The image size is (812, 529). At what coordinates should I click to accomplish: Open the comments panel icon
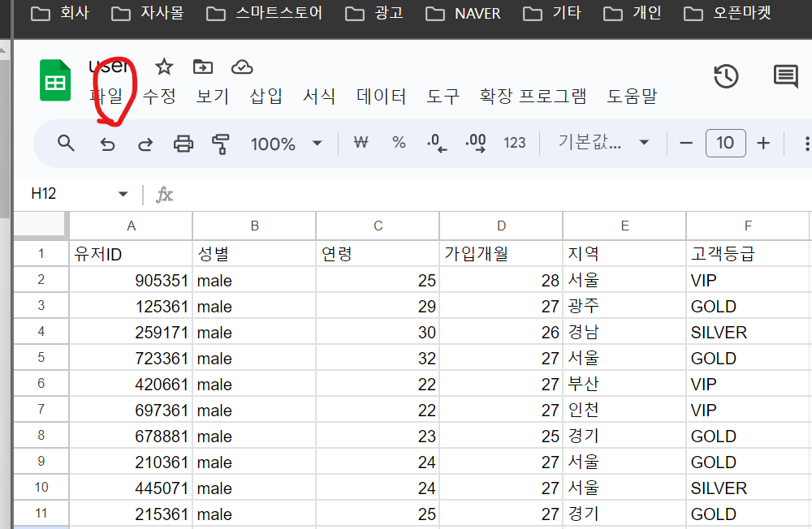(785, 76)
